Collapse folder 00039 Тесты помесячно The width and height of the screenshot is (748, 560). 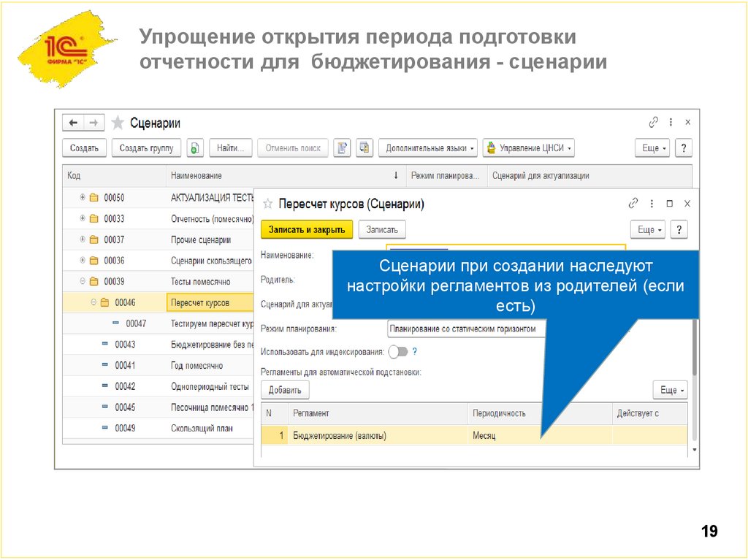coord(83,281)
